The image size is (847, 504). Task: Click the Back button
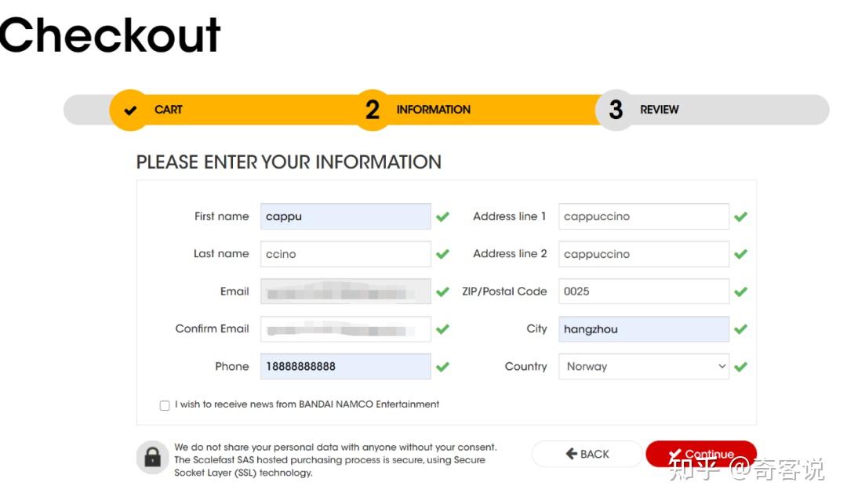pos(587,454)
